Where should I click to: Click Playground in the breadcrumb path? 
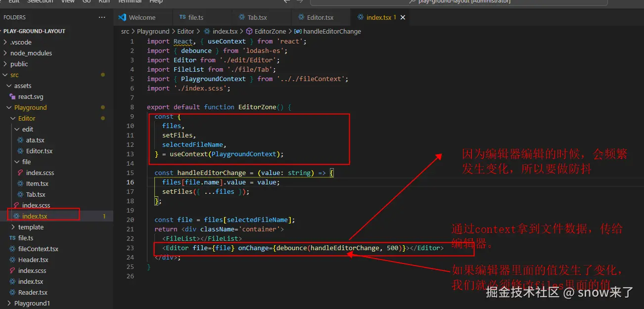(x=153, y=31)
